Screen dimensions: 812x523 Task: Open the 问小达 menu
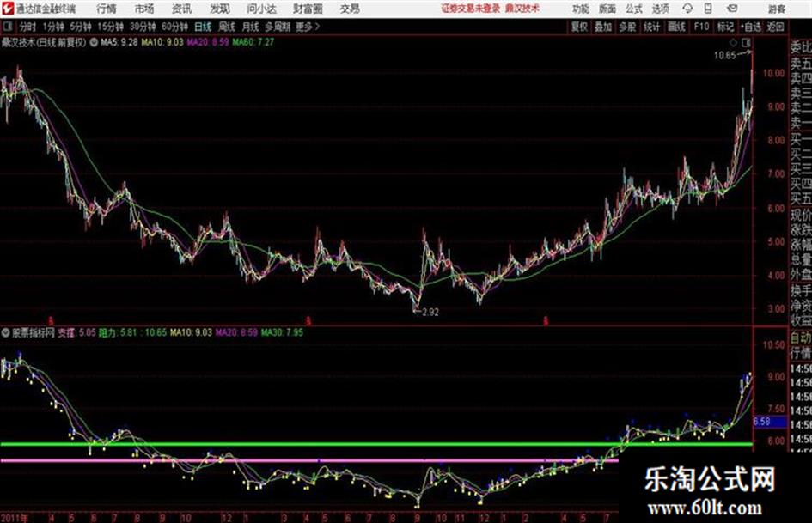pyautogui.click(x=261, y=9)
